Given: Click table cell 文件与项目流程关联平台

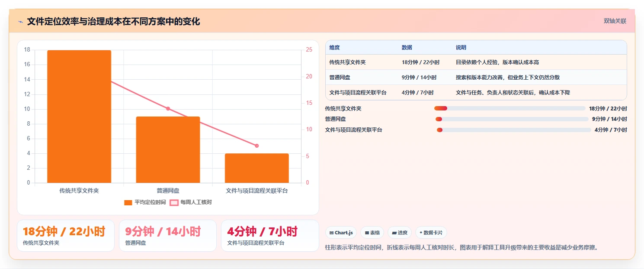Looking at the screenshot, I should (358, 93).
